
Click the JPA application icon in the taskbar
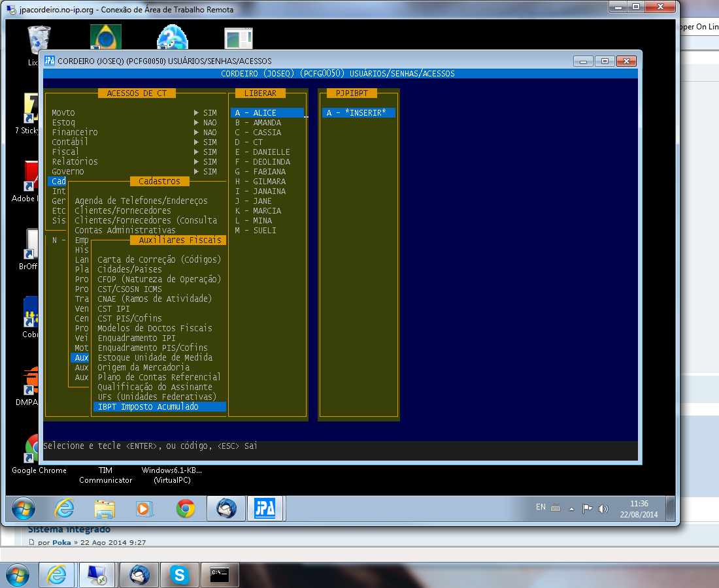click(x=265, y=508)
